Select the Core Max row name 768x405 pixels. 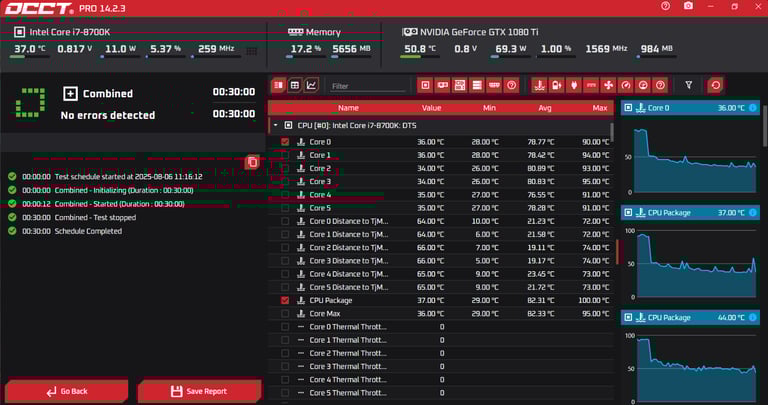pos(325,313)
